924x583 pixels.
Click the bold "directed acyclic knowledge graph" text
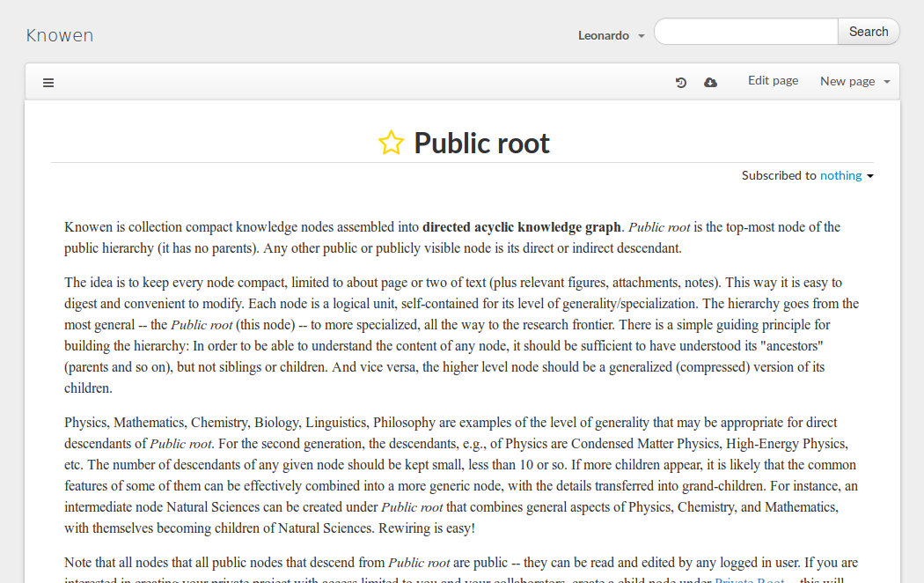[x=521, y=227]
